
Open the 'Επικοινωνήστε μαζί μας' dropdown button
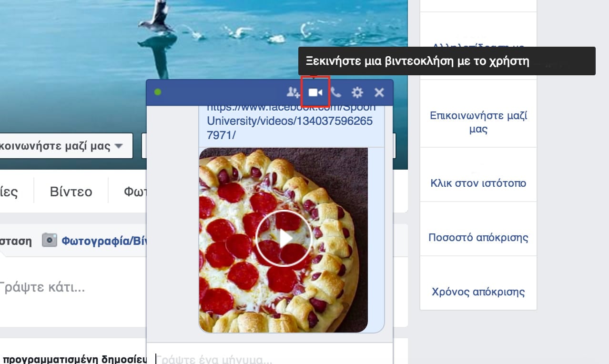(66, 146)
